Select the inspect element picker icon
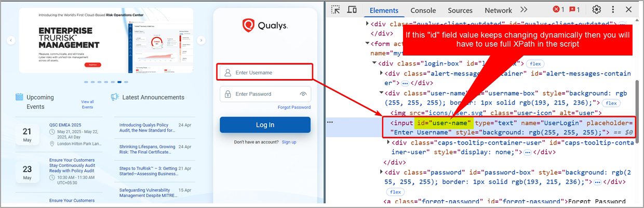Viewport: 644px width, 208px height. tap(336, 9)
